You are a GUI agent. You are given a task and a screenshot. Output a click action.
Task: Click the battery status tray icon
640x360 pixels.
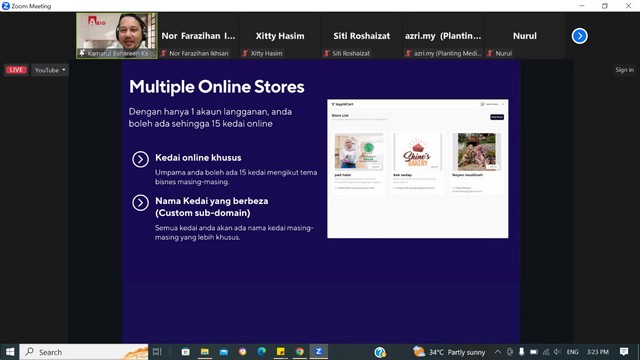coord(533,352)
